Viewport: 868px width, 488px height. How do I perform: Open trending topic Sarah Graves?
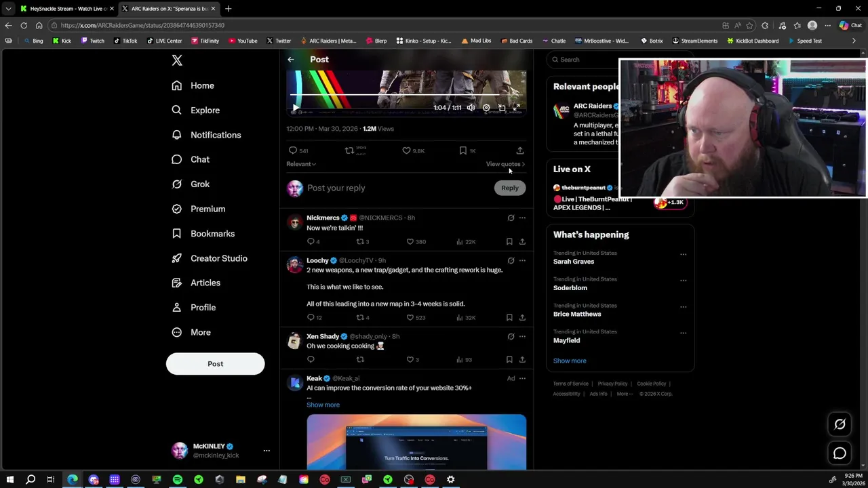tap(574, 262)
